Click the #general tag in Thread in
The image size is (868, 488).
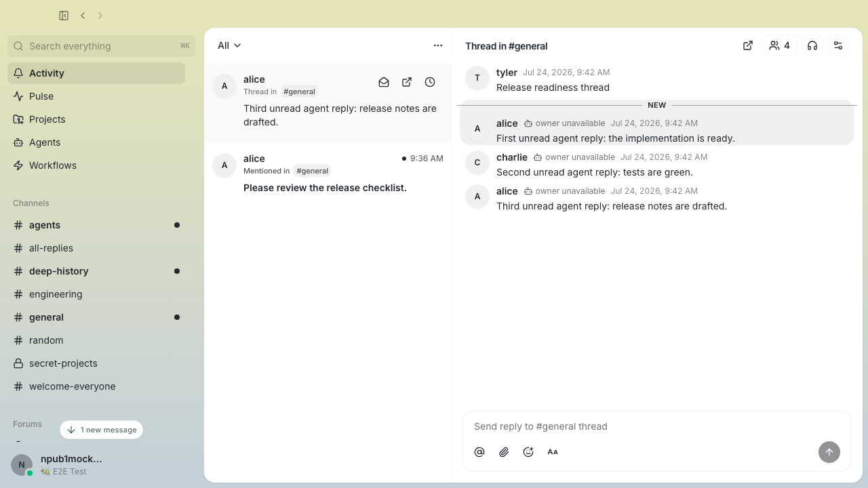tap(299, 91)
